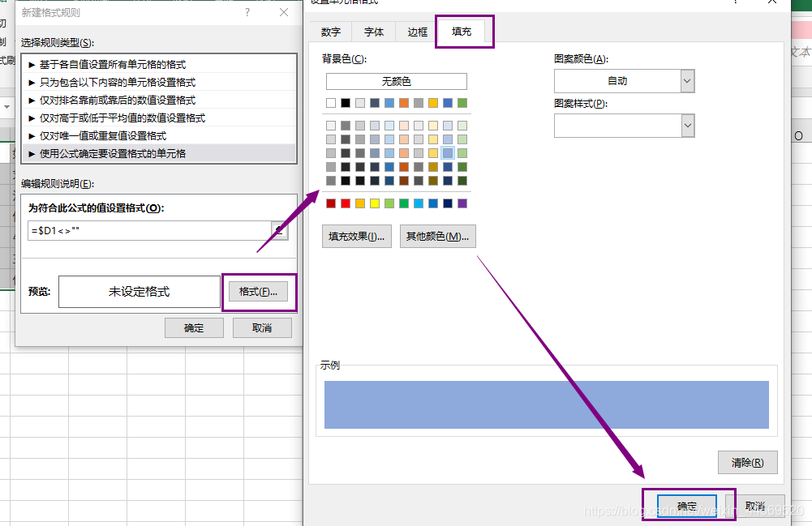
Task: Cancel the Format Cells dialog with 取消
Action: click(x=755, y=506)
